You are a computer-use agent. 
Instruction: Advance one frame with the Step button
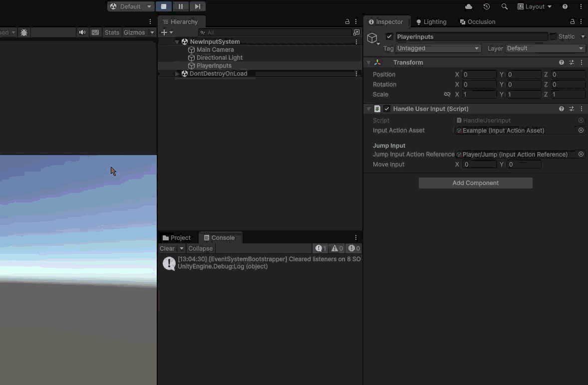[197, 6]
